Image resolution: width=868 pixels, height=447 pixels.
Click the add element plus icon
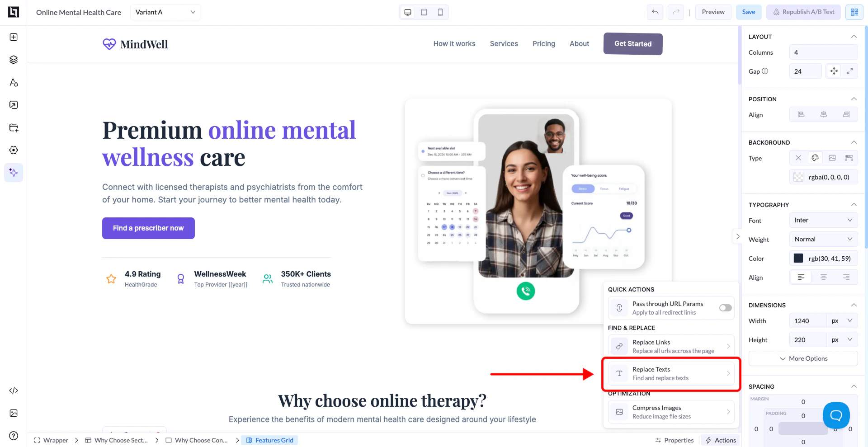14,37
